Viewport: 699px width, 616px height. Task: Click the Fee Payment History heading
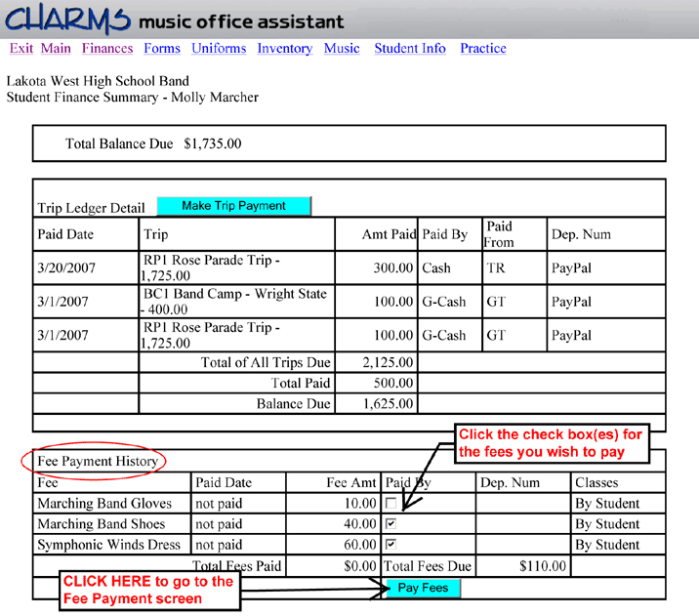pos(98,461)
